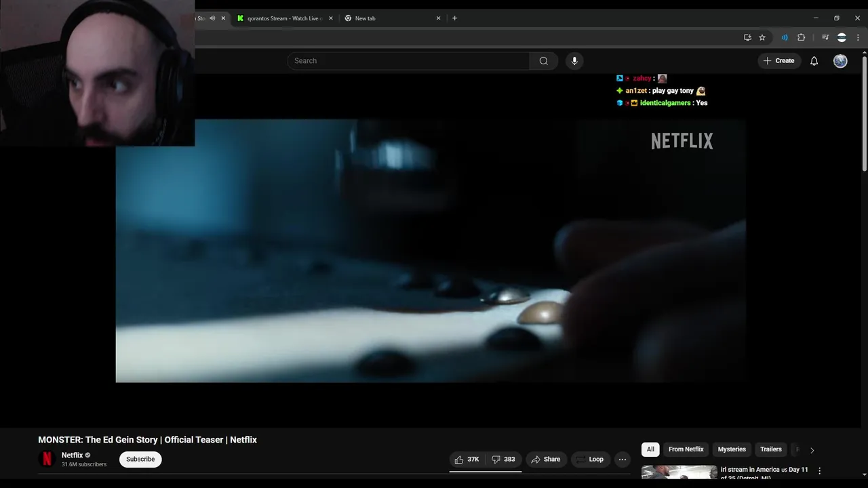Open options for irl stream in America video
This screenshot has width=868, height=488.
pyautogui.click(x=819, y=470)
